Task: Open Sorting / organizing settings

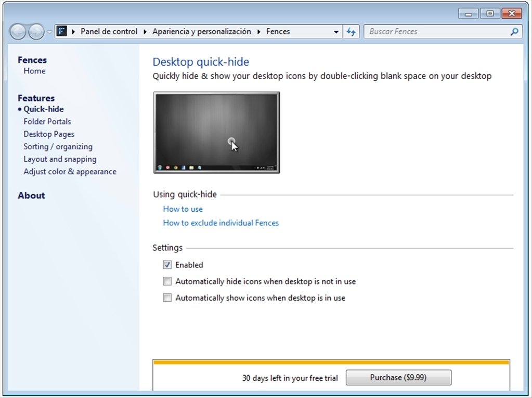Action: click(58, 147)
